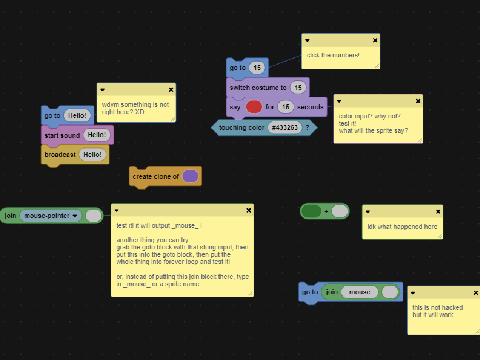The width and height of the screenshot is (480, 360).
Task: Close the 'idk what happened here' comment
Action: [x=438, y=212]
